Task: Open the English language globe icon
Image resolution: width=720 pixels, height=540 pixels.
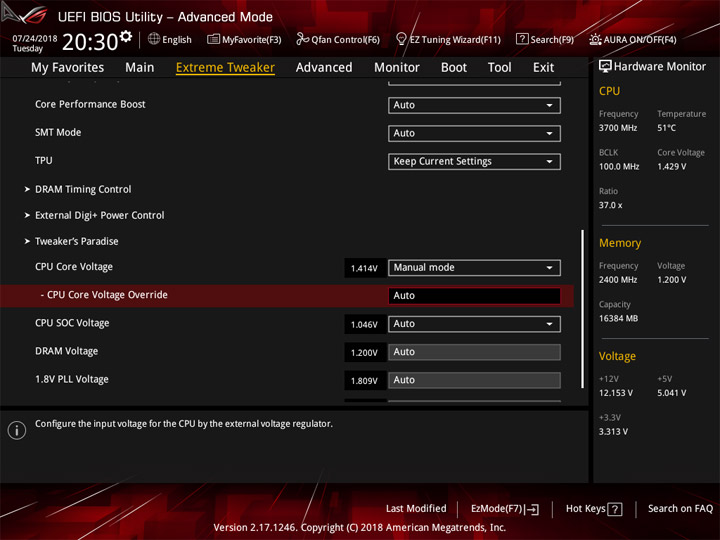Action: click(x=154, y=39)
